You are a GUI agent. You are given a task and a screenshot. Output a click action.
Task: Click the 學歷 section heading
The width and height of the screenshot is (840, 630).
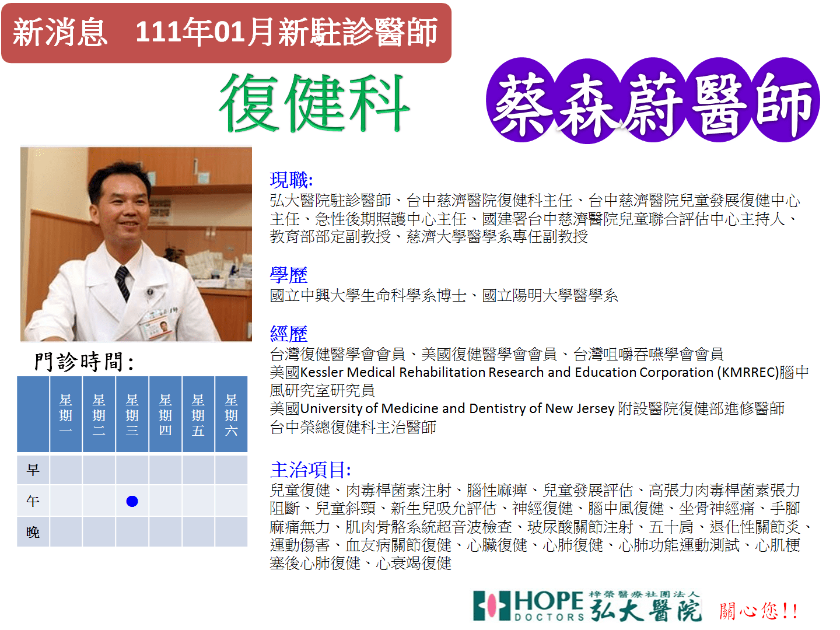pyautogui.click(x=289, y=275)
